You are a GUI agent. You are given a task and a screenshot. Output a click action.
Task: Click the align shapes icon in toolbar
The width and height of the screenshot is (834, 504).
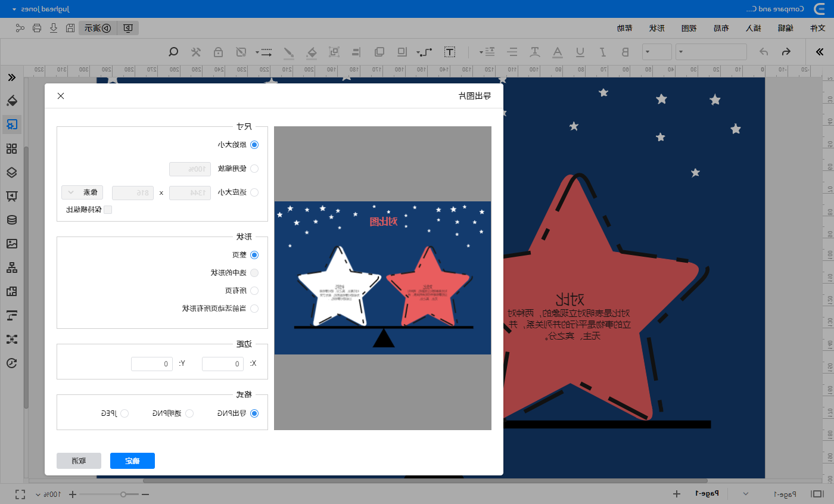(356, 52)
